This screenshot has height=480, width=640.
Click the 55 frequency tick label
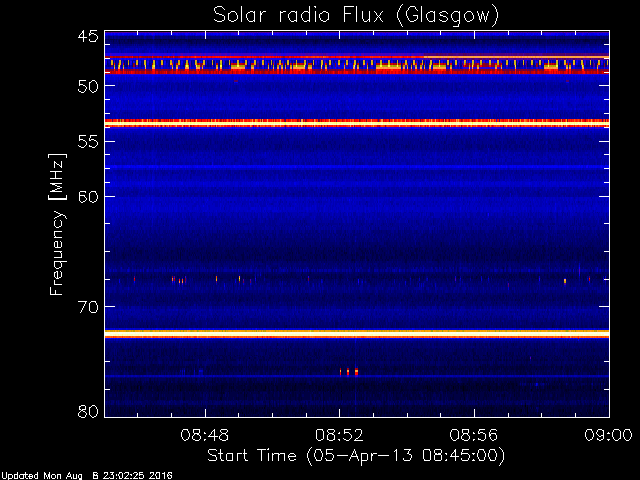click(x=88, y=142)
